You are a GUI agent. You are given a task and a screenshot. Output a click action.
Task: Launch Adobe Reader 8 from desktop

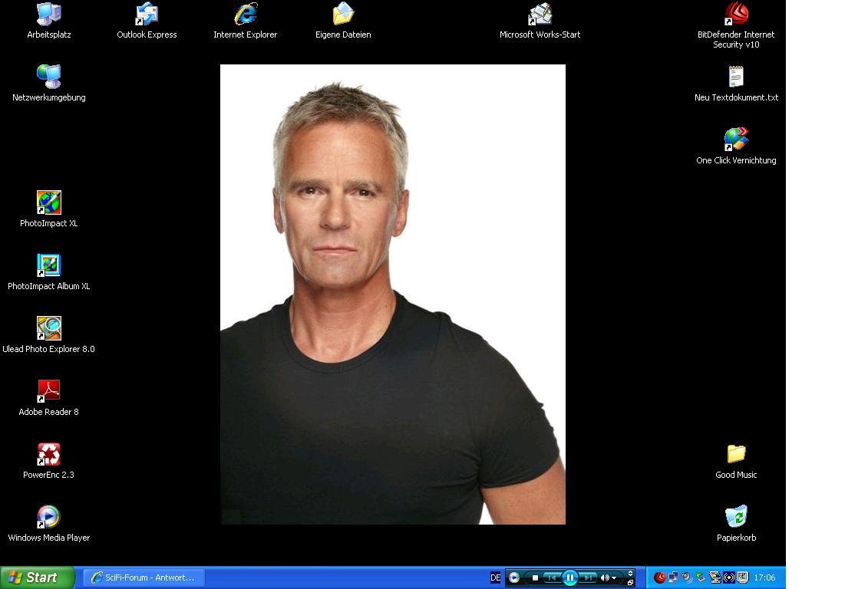coord(48,391)
